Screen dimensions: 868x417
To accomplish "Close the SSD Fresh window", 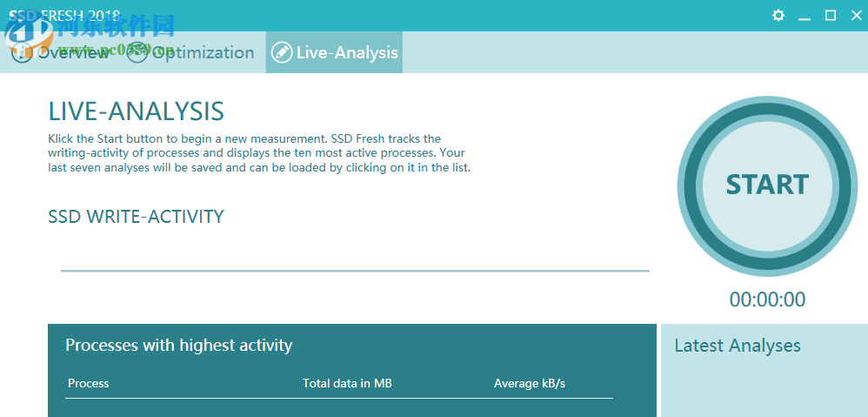I will click(857, 16).
